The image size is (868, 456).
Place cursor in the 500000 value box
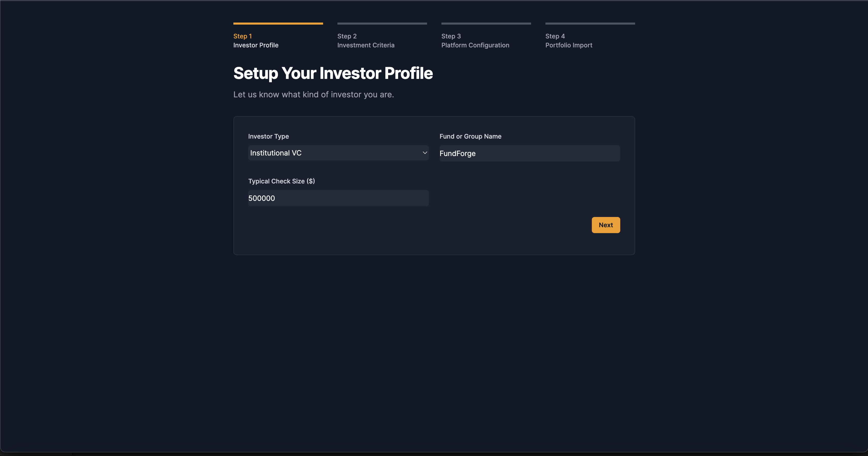338,198
